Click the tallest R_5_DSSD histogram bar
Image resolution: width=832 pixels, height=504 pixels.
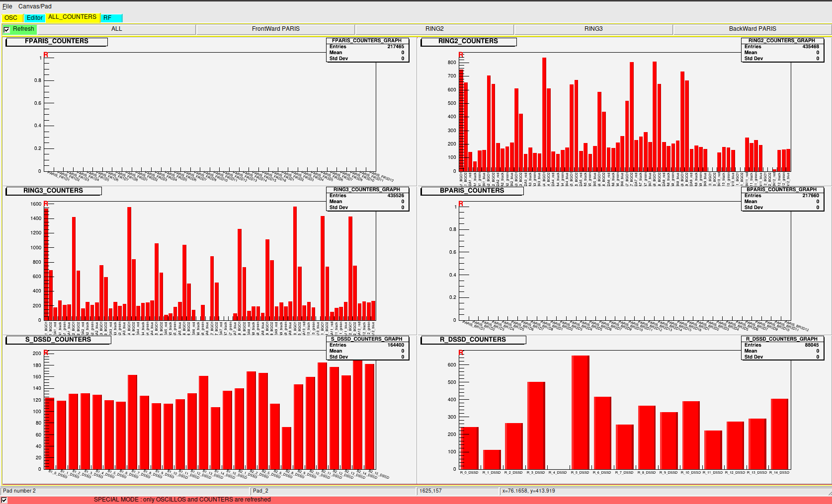coord(580,412)
